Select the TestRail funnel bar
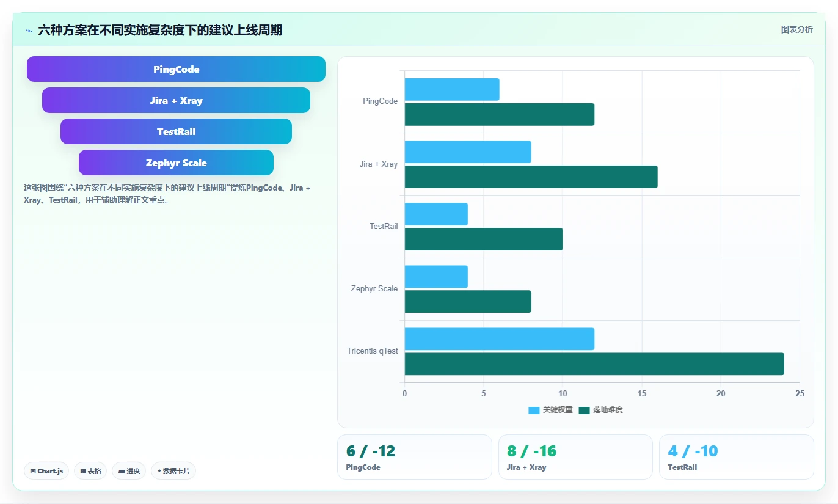Viewport: 838px width, 504px height. pyautogui.click(x=176, y=131)
